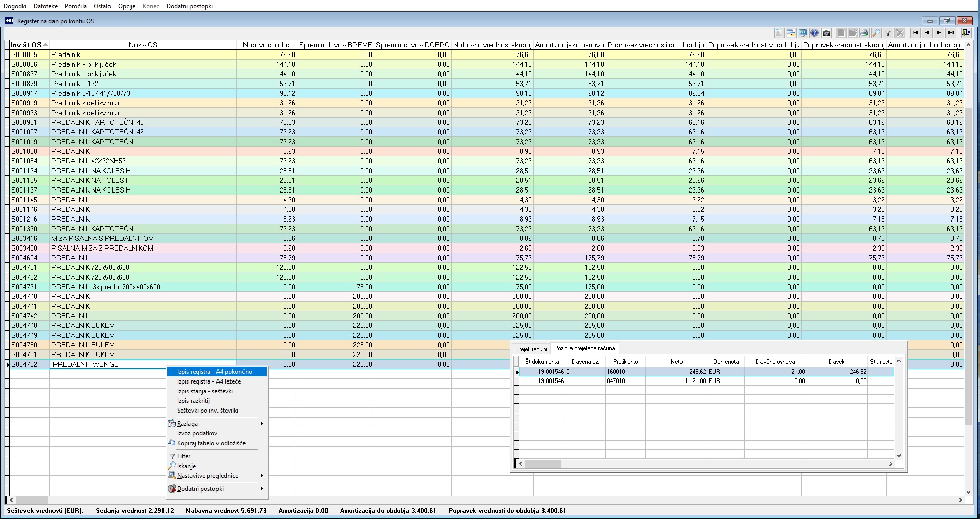Choose 'Izpis registra - A4 ležeče'
This screenshot has height=519, width=980.
point(217,381)
